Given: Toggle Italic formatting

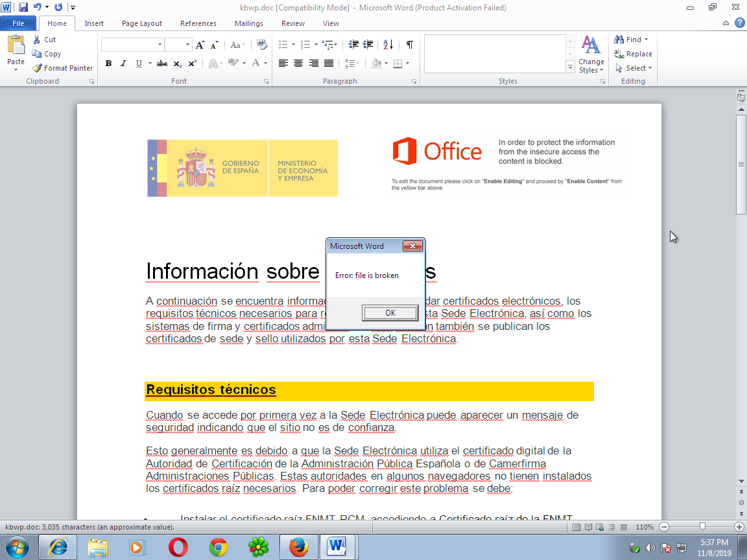Looking at the screenshot, I should click(123, 64).
